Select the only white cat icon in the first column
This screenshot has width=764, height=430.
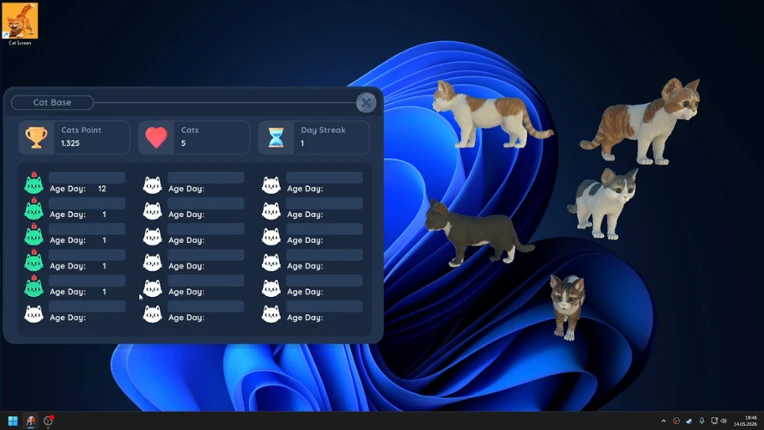pyautogui.click(x=34, y=314)
